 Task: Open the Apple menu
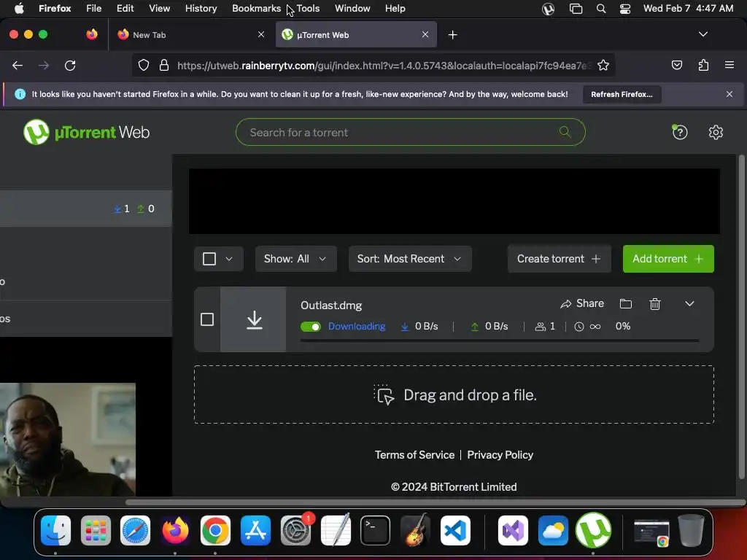pos(18,9)
